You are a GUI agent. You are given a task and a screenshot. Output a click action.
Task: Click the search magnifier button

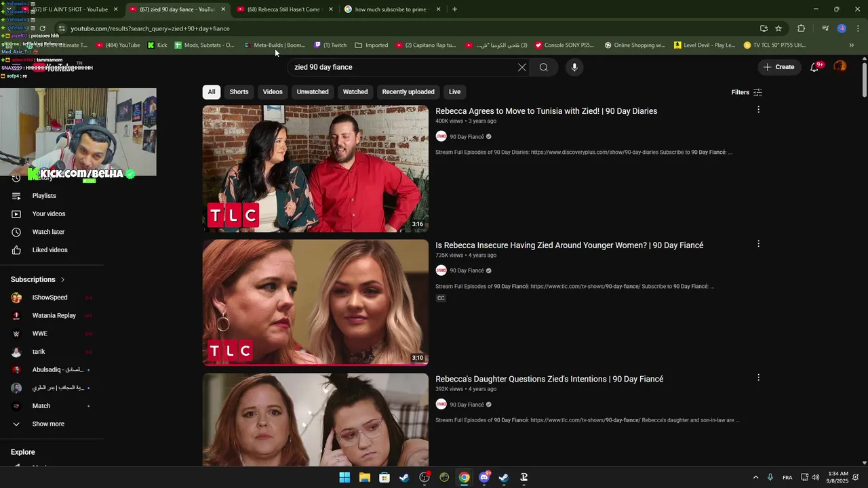[544, 67]
